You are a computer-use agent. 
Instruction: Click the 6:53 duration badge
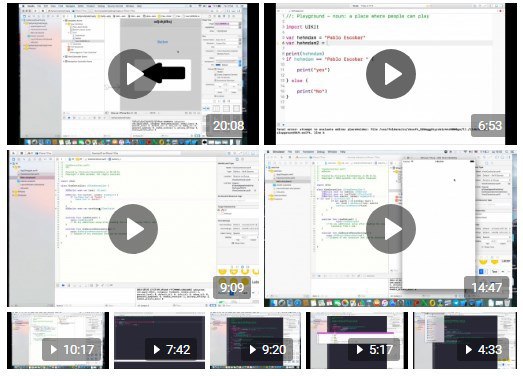coord(489,125)
